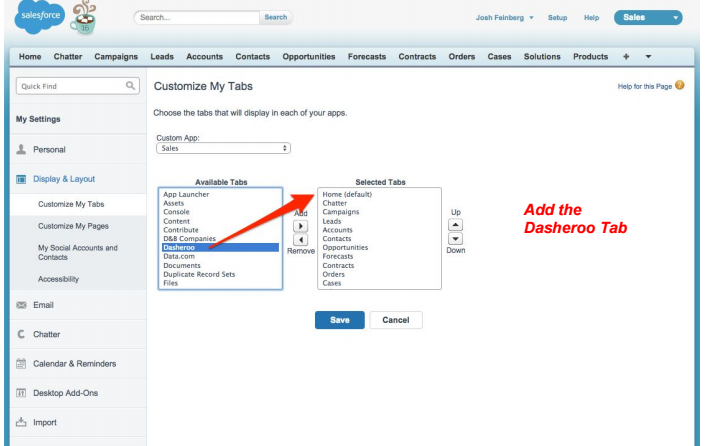Click the Cancel button
This screenshot has height=446, width=705.
(396, 320)
